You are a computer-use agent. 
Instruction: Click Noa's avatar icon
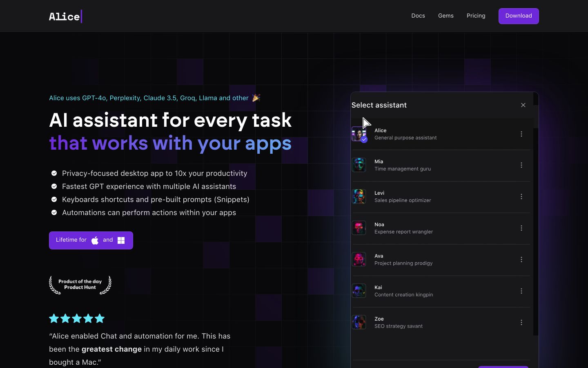point(359,228)
